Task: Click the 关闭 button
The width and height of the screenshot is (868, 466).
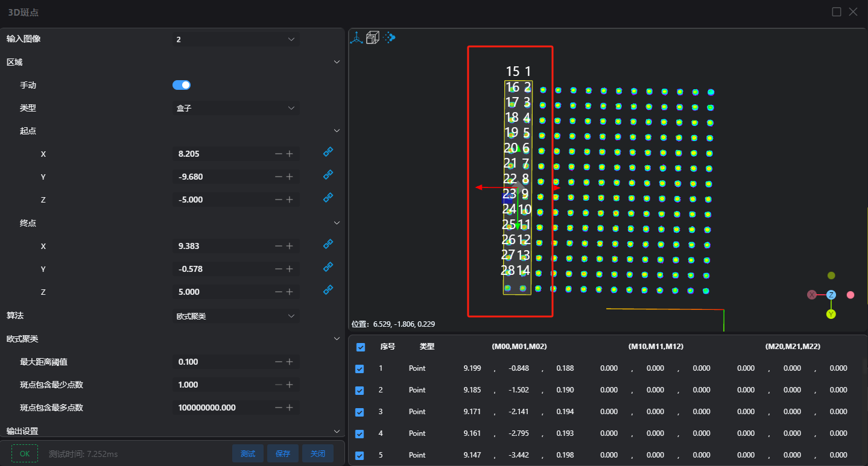Action: pos(318,453)
